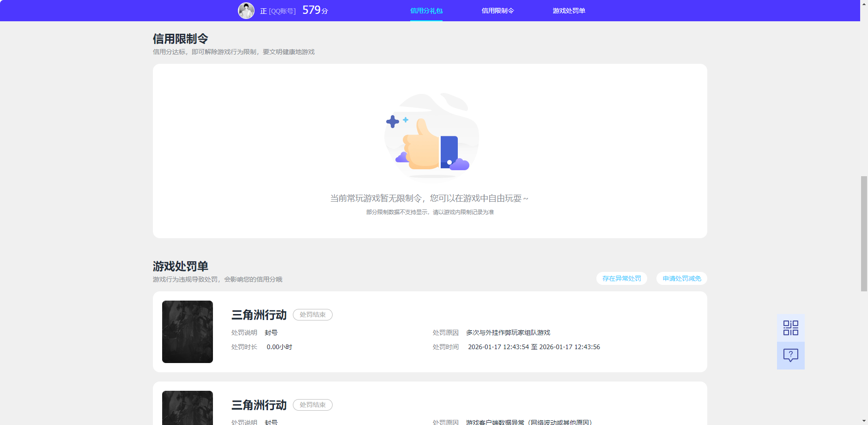Open the QR code floating icon
Screen dimensions: 868x425
tap(790, 328)
